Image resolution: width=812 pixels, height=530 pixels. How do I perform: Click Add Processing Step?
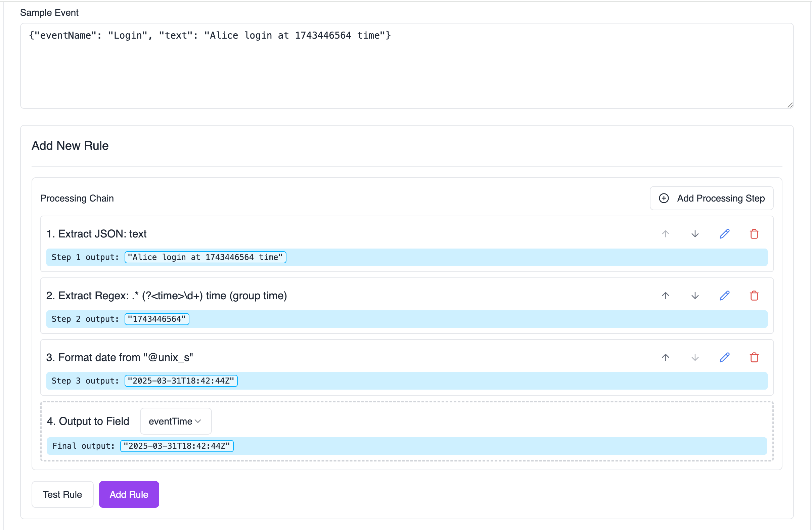pos(711,198)
